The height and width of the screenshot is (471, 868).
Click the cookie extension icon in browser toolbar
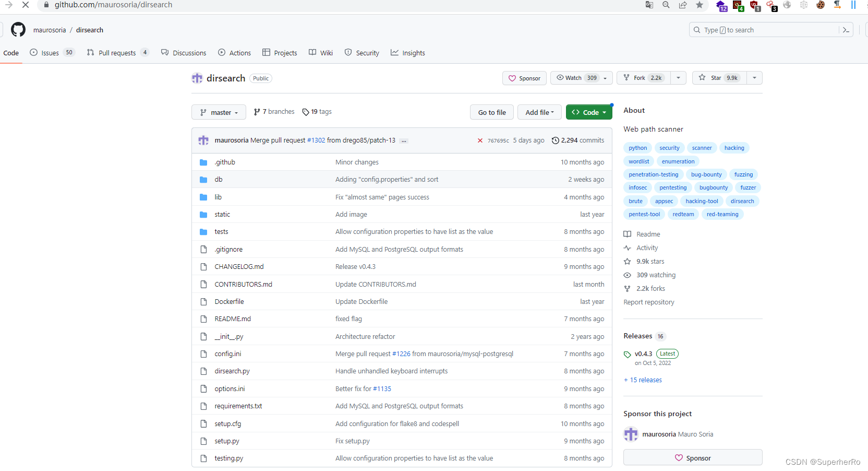821,5
